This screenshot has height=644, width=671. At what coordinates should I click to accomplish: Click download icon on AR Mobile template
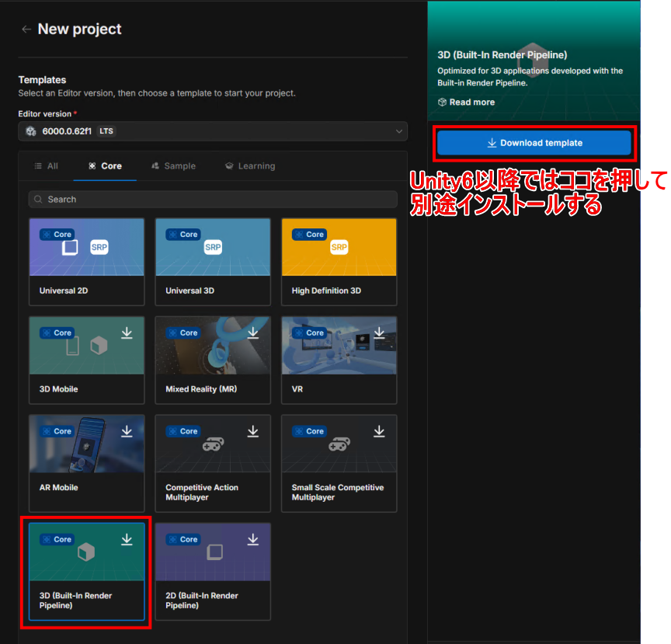point(127,430)
